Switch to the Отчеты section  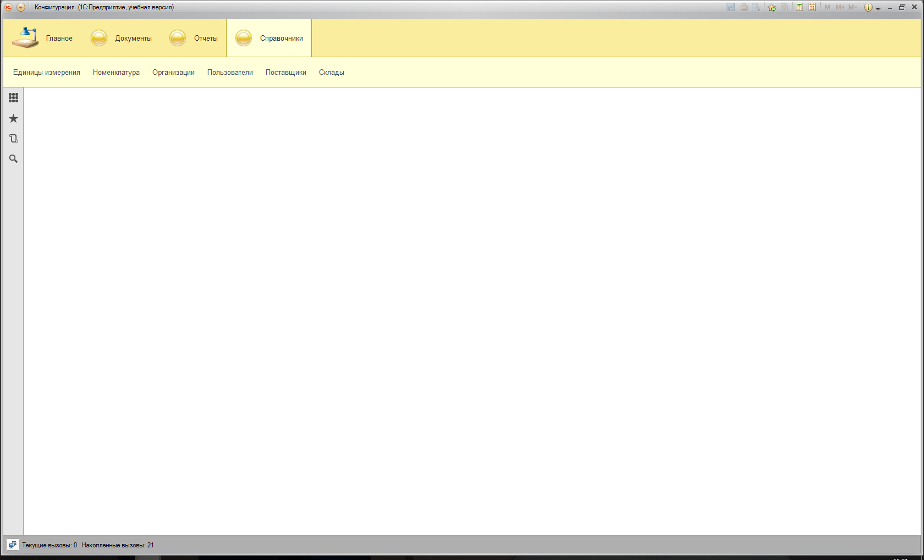point(194,38)
